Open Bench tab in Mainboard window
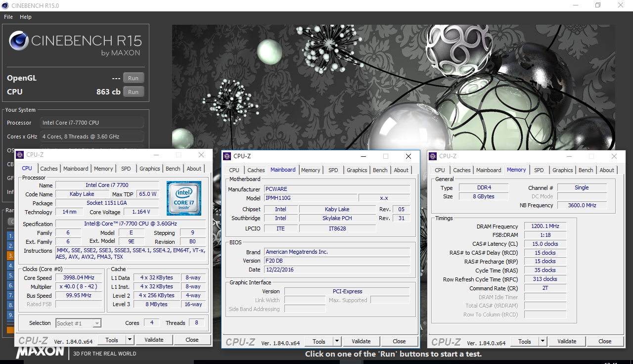 click(380, 170)
